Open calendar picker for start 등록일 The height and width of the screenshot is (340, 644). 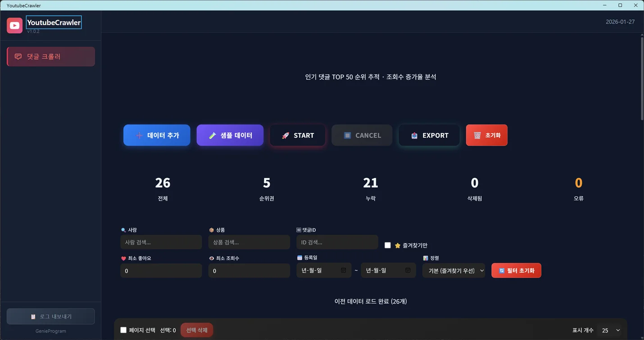pos(343,270)
